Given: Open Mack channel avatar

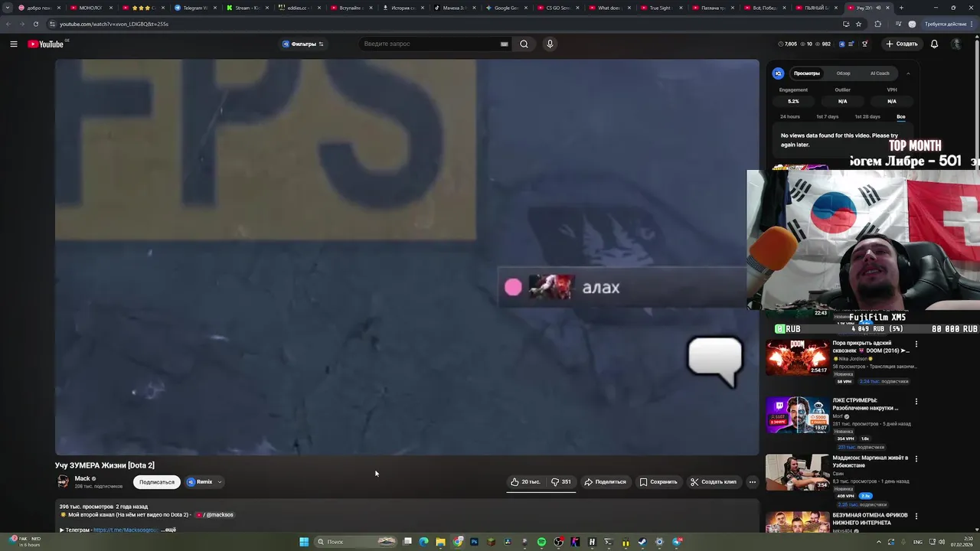Looking at the screenshot, I should click(63, 481).
